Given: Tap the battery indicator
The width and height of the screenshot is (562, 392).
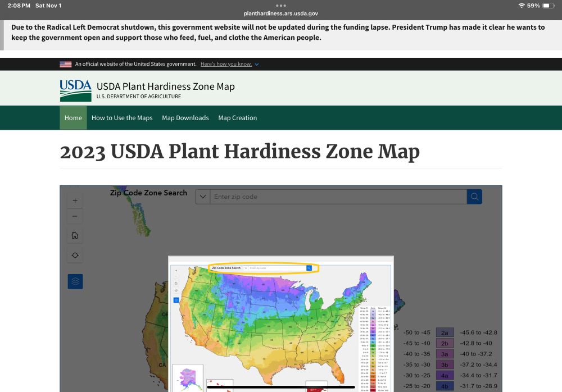Looking at the screenshot, I should pos(548,6).
